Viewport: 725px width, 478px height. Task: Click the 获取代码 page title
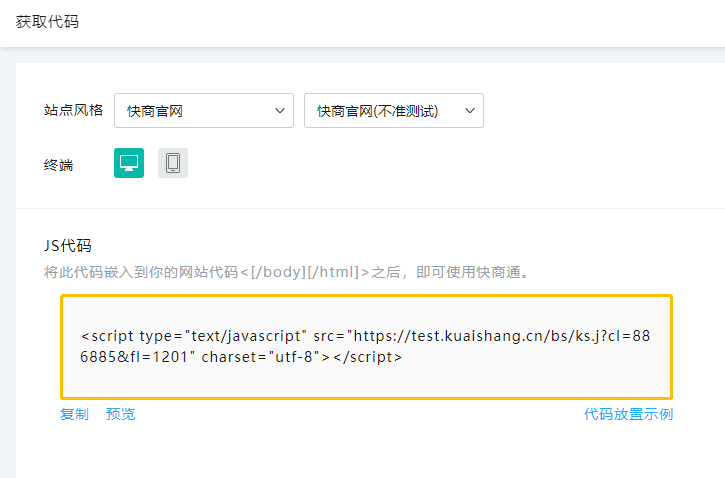[47, 22]
